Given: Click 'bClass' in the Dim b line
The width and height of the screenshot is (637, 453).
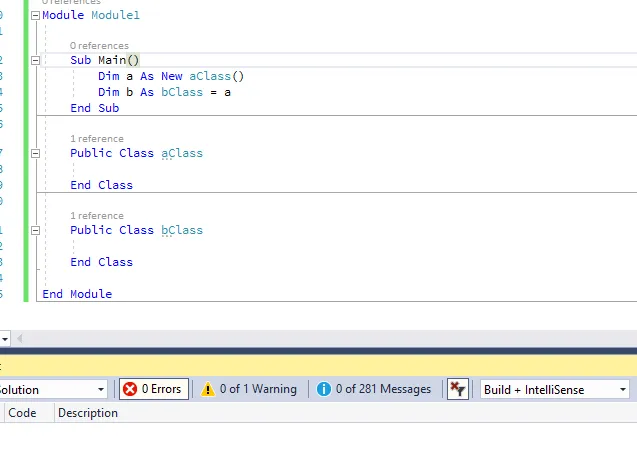Looking at the screenshot, I should click(182, 92).
